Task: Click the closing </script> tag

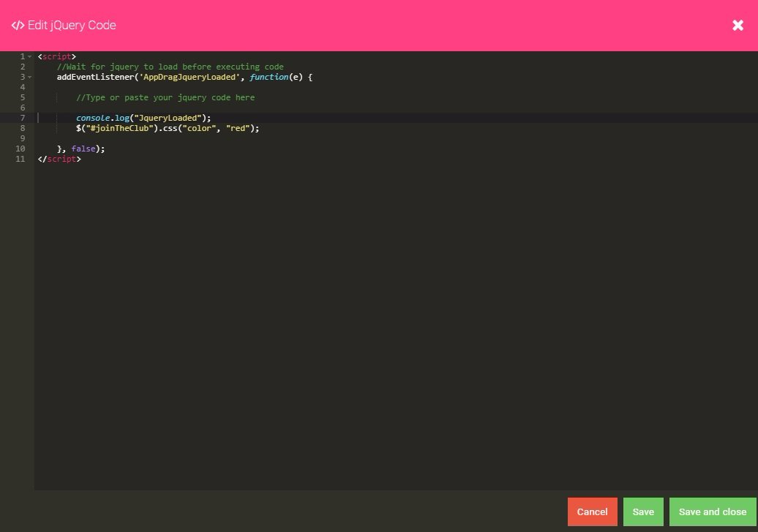Action: coord(59,159)
